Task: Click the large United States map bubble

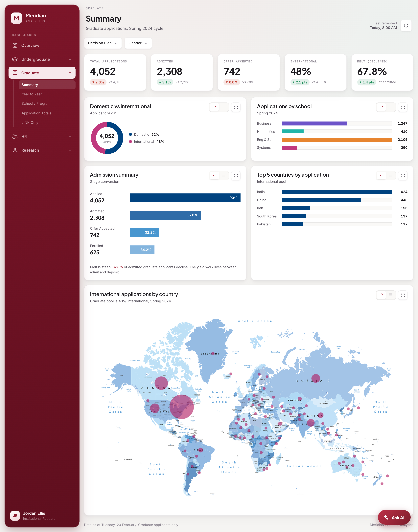Action: [x=182, y=407]
